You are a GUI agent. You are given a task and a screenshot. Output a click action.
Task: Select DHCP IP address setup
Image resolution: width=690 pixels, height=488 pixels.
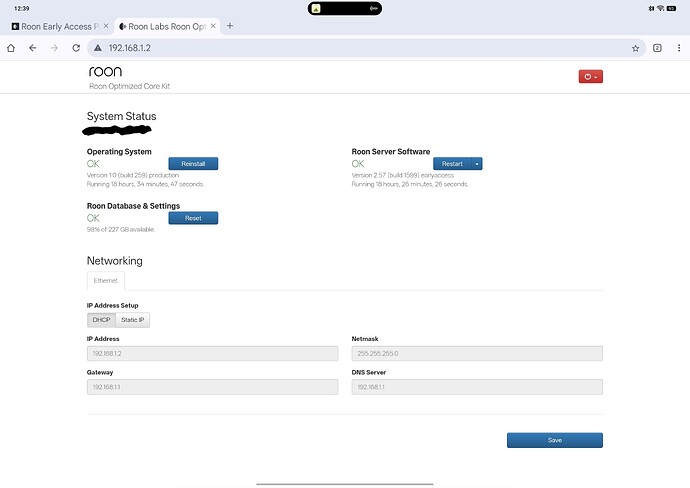101,320
